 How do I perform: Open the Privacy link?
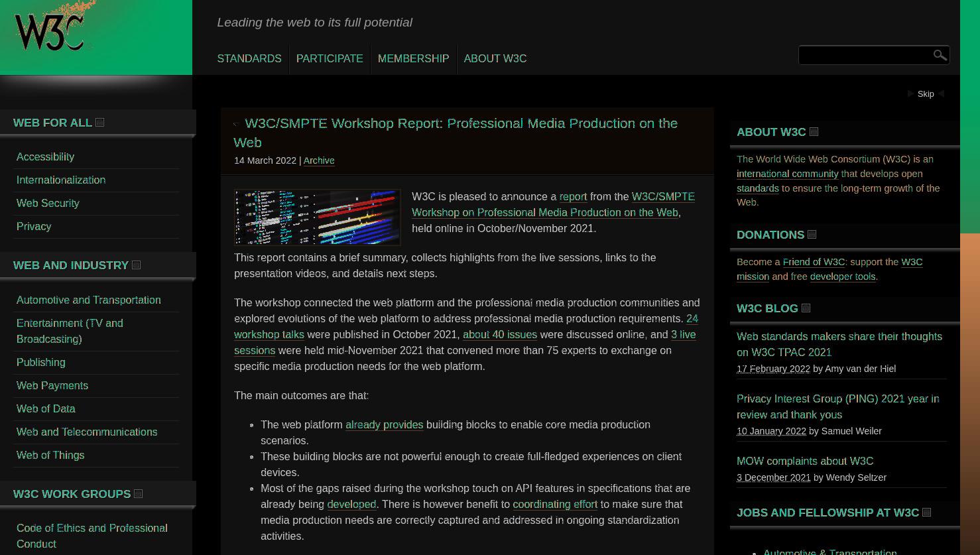point(34,227)
